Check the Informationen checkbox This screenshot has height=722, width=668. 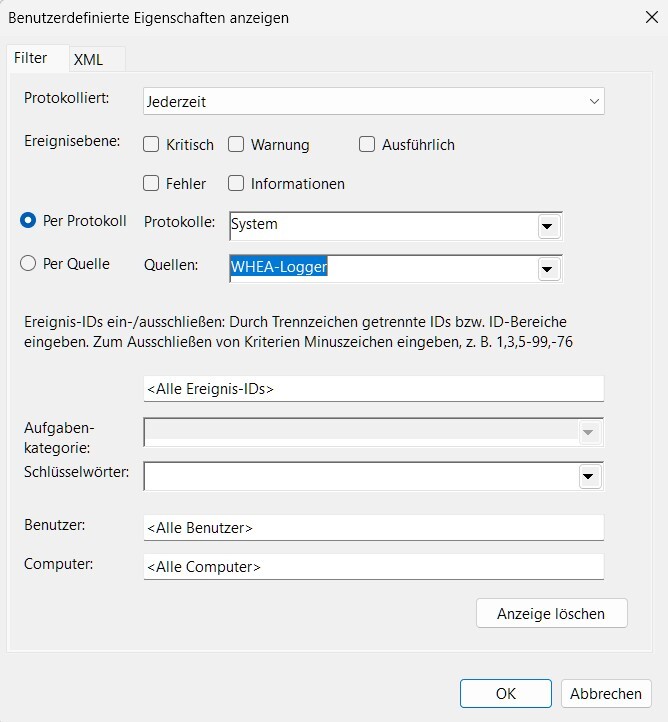coord(236,183)
